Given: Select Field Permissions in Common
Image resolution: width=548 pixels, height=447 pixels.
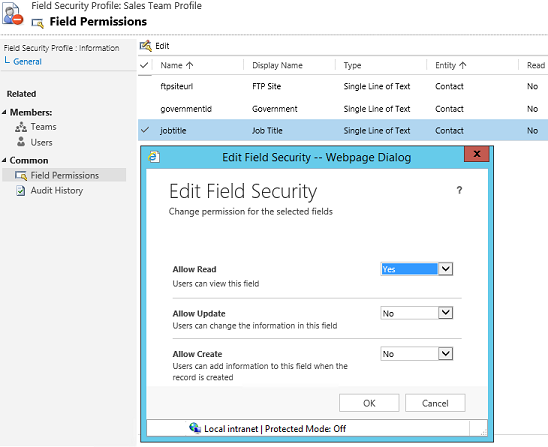Looking at the screenshot, I should (65, 175).
